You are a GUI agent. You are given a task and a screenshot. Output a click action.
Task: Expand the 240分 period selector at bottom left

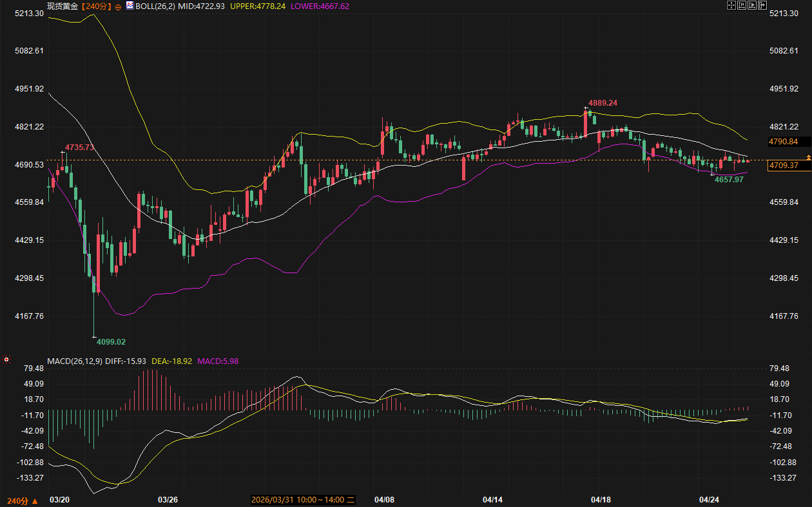(x=22, y=500)
